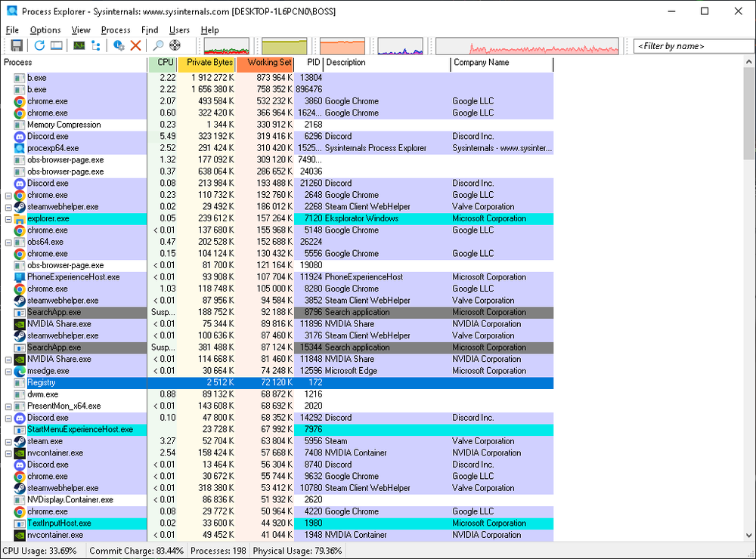Open the System Information toolbar icon
The image size is (756, 559).
[79, 46]
